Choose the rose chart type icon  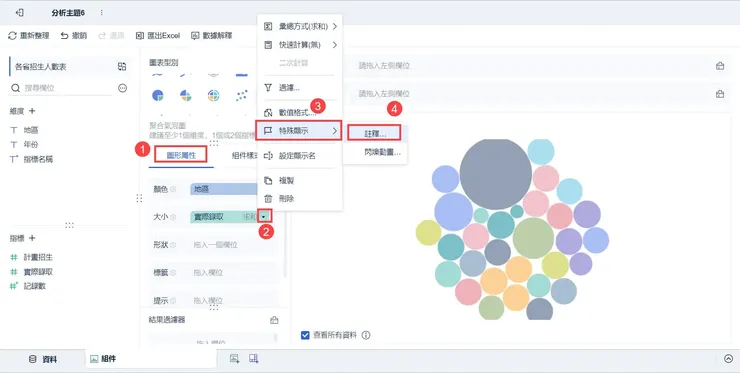point(185,96)
